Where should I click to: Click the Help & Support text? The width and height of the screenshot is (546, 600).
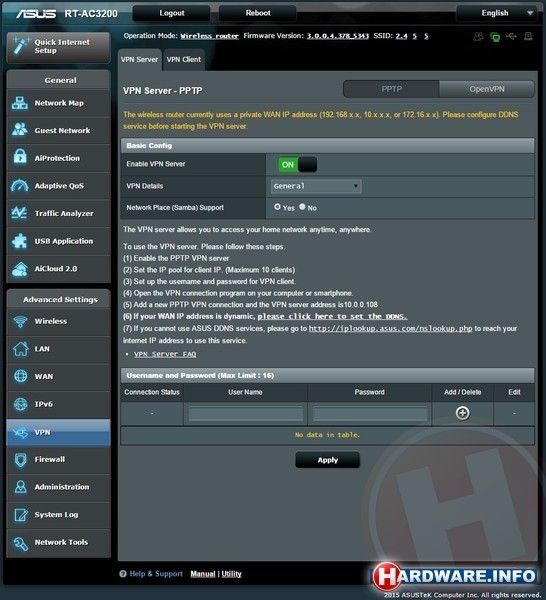(156, 574)
